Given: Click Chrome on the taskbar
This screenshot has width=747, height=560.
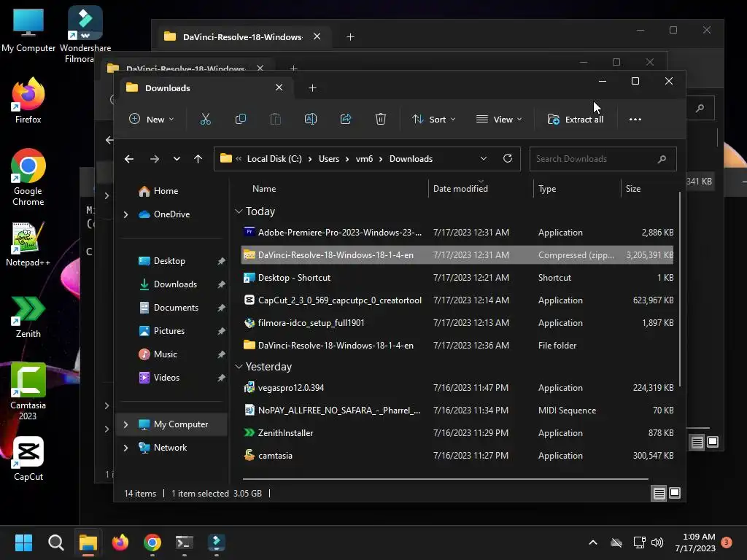Looking at the screenshot, I should pos(152,542).
